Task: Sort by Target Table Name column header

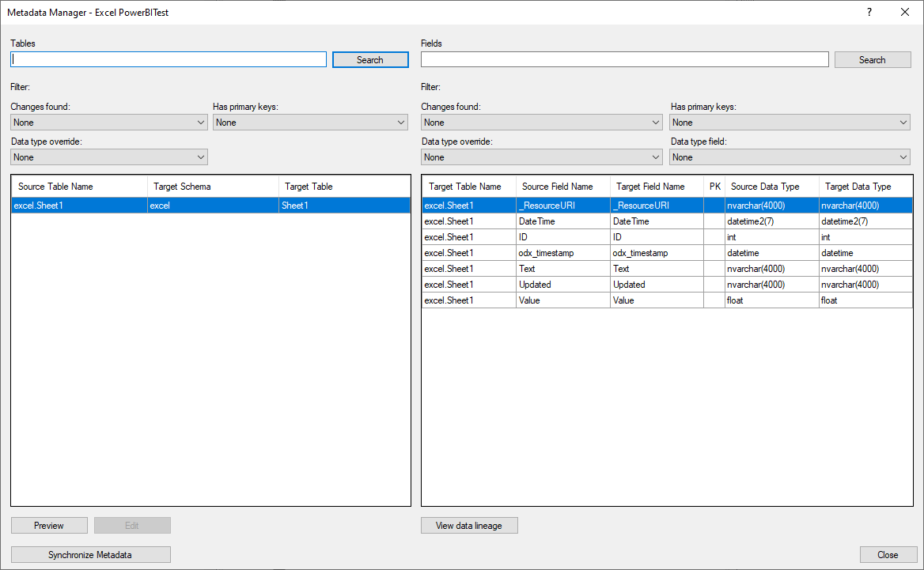Action: pos(469,187)
